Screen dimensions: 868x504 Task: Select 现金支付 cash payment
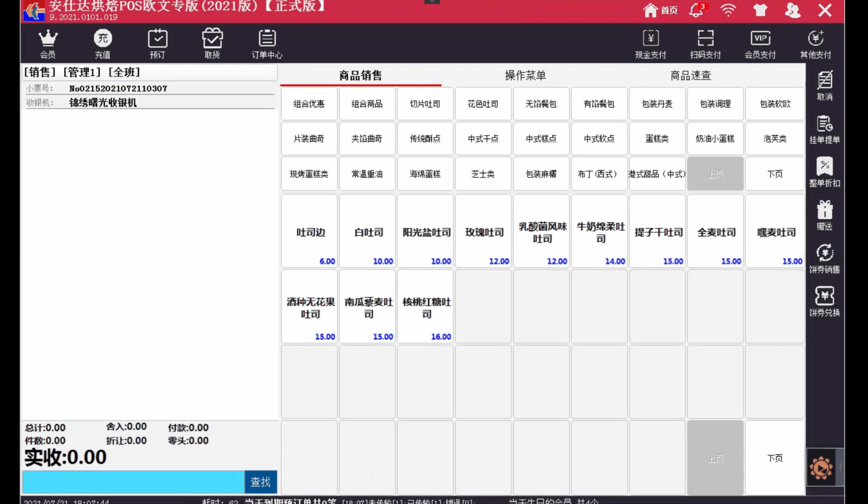coord(650,42)
